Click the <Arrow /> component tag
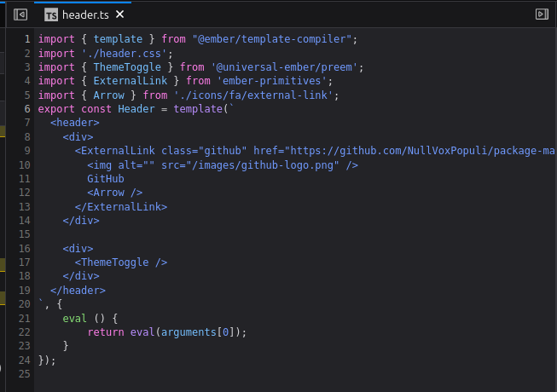The width and height of the screenshot is (557, 392). (x=115, y=193)
